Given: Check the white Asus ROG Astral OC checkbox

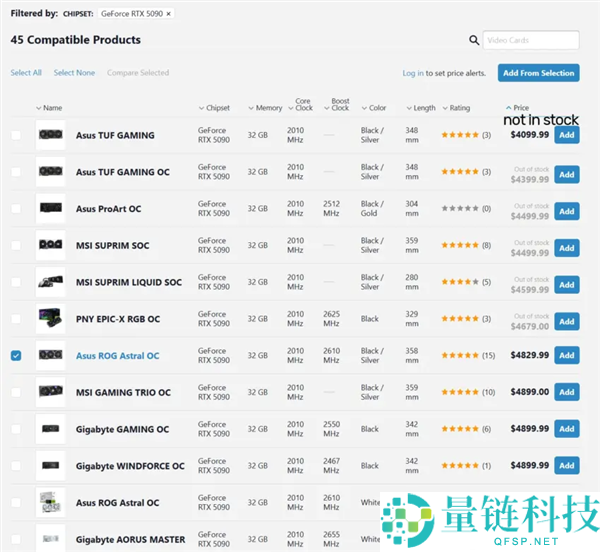Looking at the screenshot, I should click(x=16, y=502).
